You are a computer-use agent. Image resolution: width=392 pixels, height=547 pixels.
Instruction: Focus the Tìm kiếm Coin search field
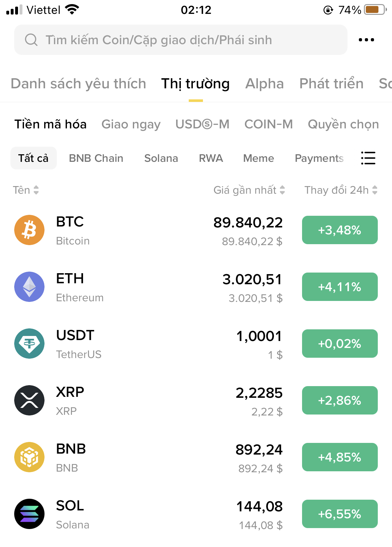coord(181,40)
